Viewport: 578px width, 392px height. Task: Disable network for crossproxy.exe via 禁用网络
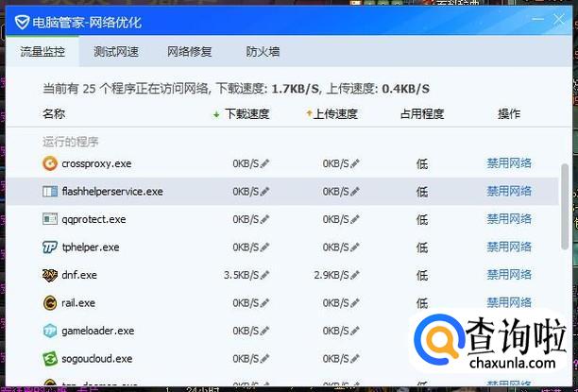point(509,163)
